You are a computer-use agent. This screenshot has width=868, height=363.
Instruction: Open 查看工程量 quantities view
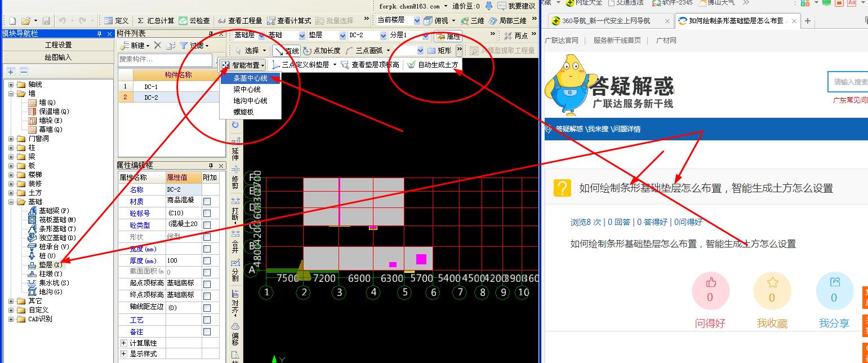(241, 20)
